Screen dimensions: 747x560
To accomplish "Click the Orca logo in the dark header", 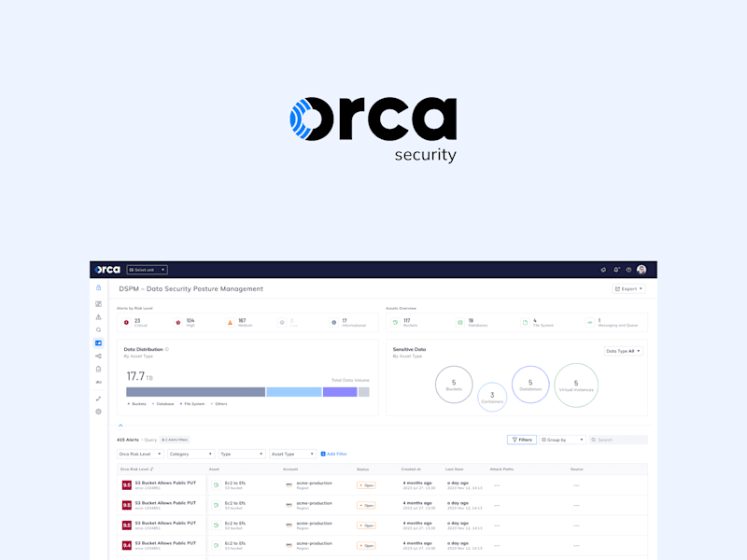I will pyautogui.click(x=107, y=270).
